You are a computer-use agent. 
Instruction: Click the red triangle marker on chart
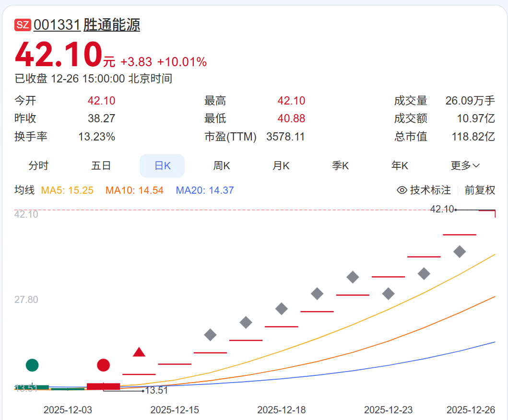(139, 353)
